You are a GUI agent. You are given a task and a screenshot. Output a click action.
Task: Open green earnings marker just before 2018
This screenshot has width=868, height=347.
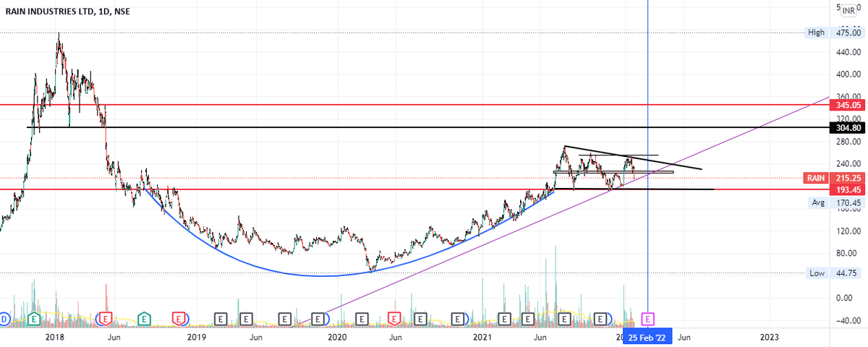pyautogui.click(x=33, y=319)
